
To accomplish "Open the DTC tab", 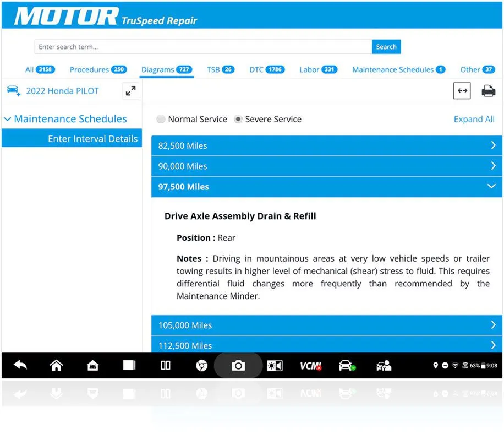I will click(266, 70).
